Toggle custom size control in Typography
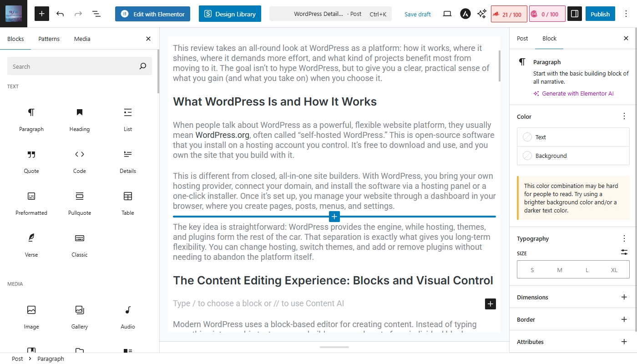This screenshot has height=364, width=637. coord(624,252)
